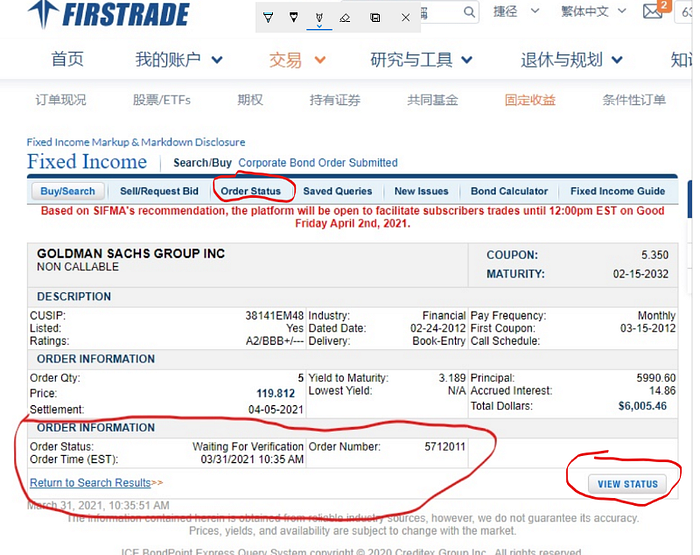Select the black marker pen tool
The width and height of the screenshot is (700, 555).
(293, 18)
